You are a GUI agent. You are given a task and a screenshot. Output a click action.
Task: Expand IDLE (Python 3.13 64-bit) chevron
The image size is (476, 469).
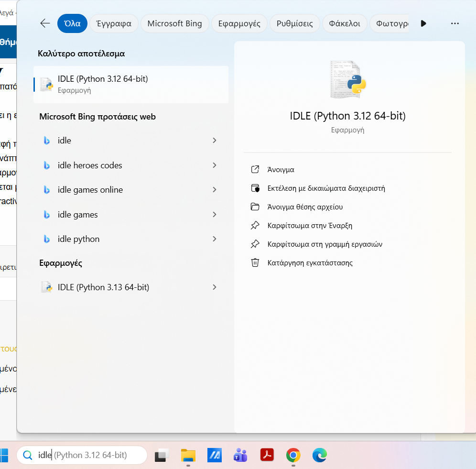point(214,287)
